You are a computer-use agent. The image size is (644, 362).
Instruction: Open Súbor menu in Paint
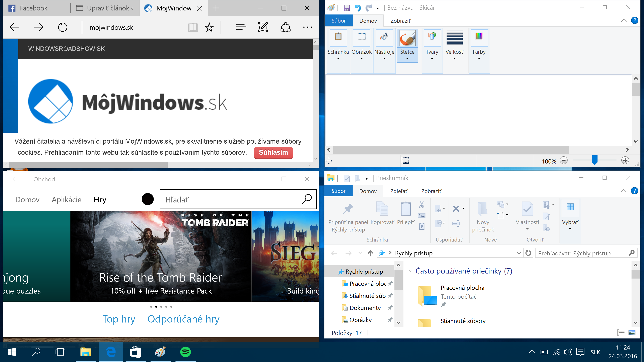pos(339,21)
